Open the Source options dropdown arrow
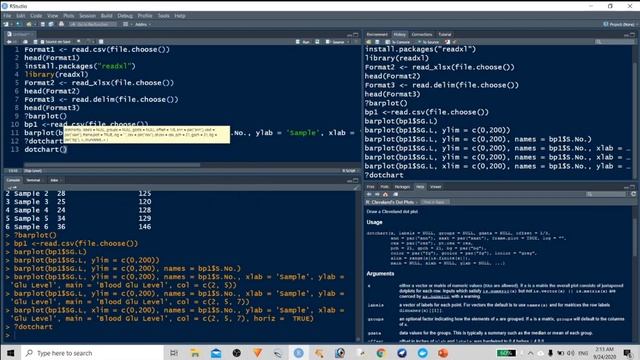 click(x=348, y=42)
